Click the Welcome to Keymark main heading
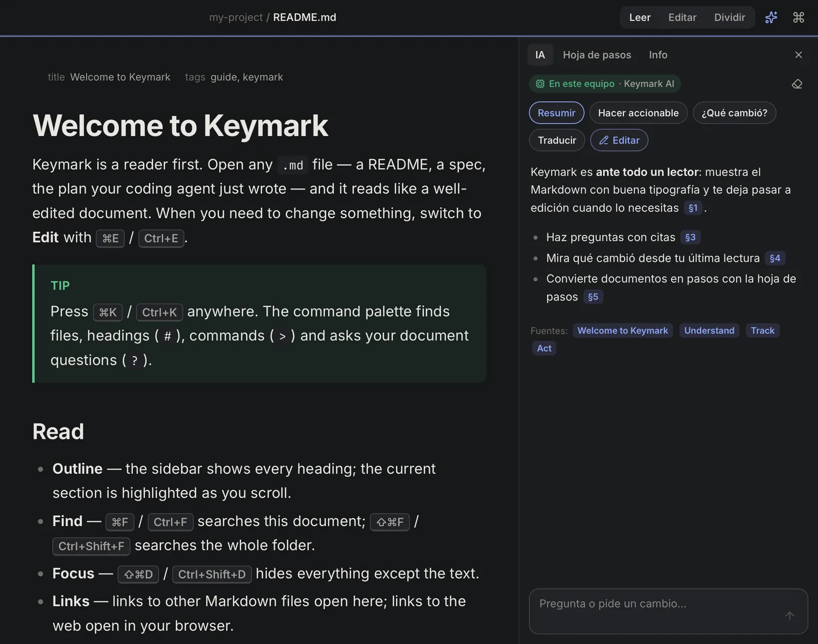 [180, 126]
